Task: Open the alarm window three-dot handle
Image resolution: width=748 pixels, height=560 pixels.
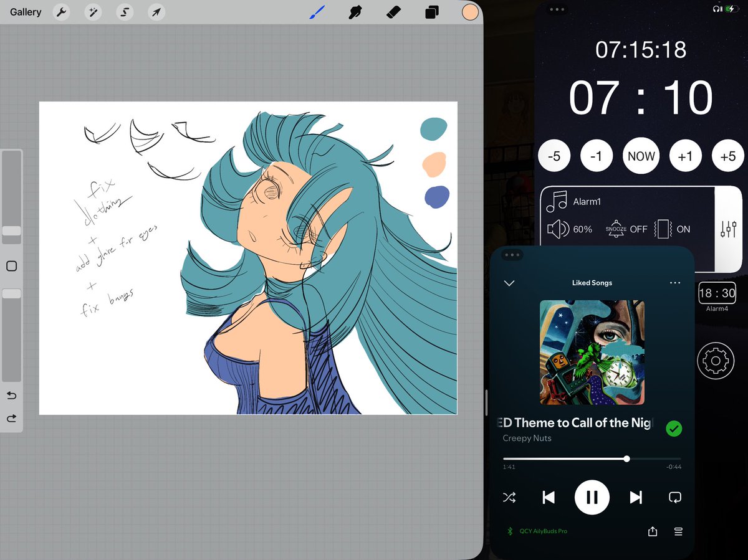Action: (557, 9)
